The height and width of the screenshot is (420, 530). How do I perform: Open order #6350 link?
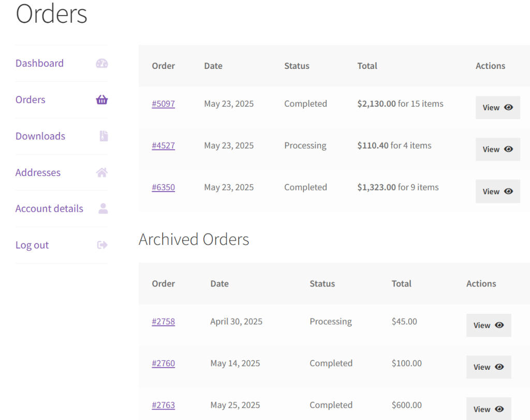tap(163, 187)
